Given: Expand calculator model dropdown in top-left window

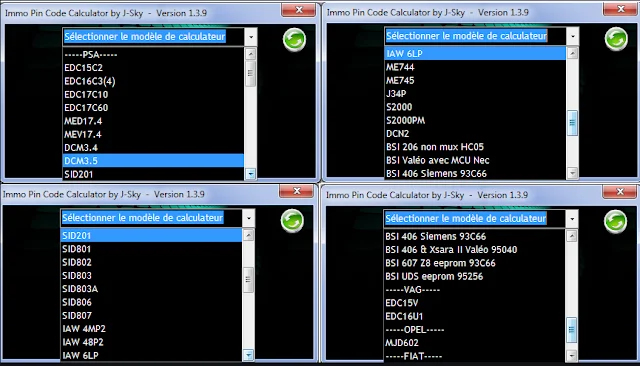Looking at the screenshot, I should (x=251, y=37).
